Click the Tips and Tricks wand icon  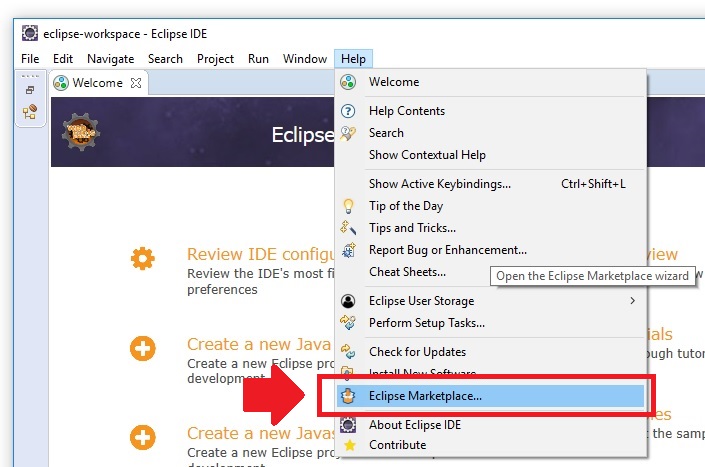[x=348, y=228]
